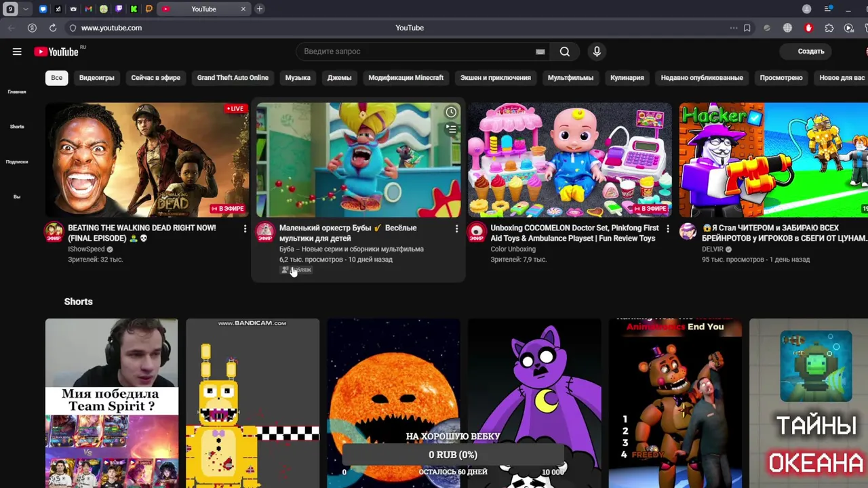Click "Буба – Новые серии и сборники мультфильма" channel link

[351, 249]
